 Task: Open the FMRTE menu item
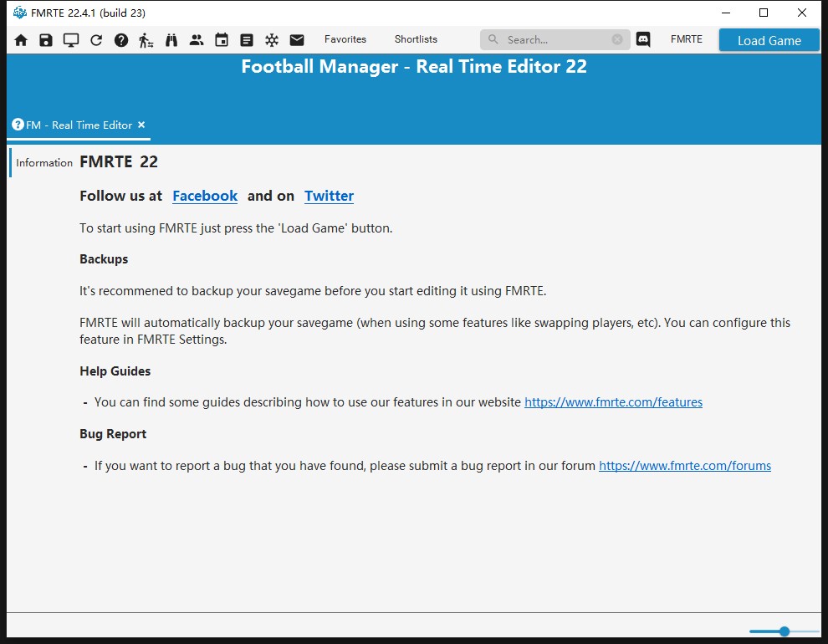(687, 39)
